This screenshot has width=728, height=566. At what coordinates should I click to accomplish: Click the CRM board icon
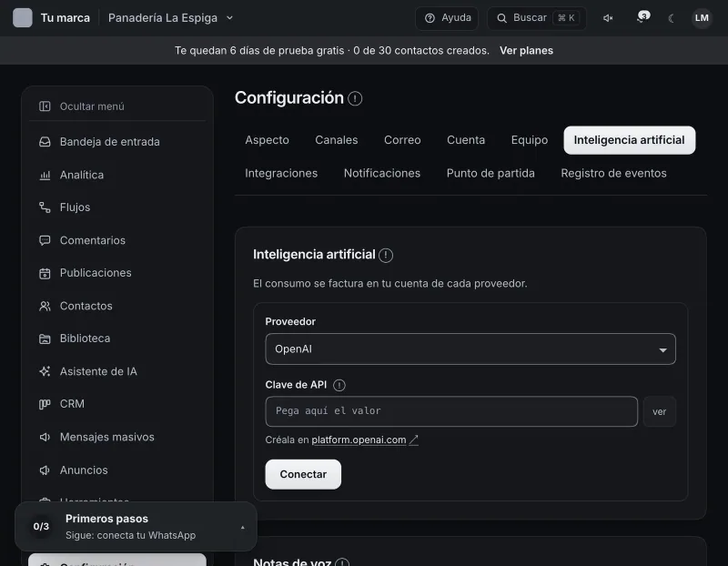45,404
